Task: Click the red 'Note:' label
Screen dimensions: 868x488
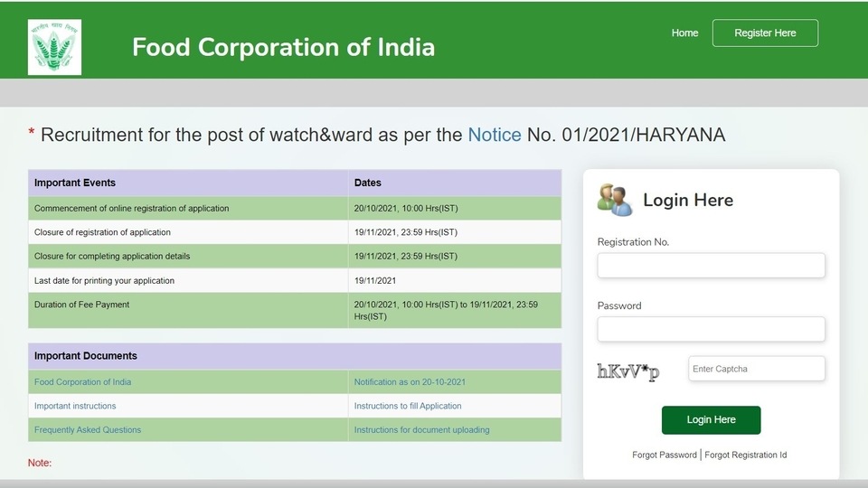Action: [x=39, y=463]
